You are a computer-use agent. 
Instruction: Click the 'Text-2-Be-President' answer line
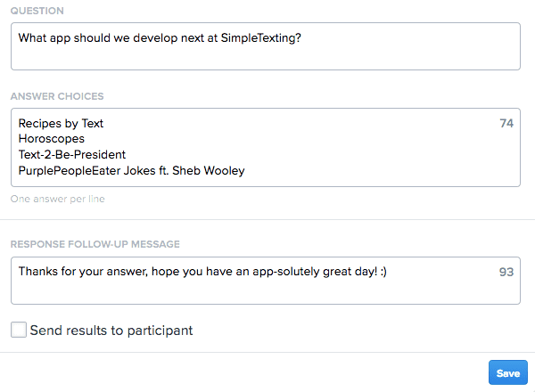point(72,154)
